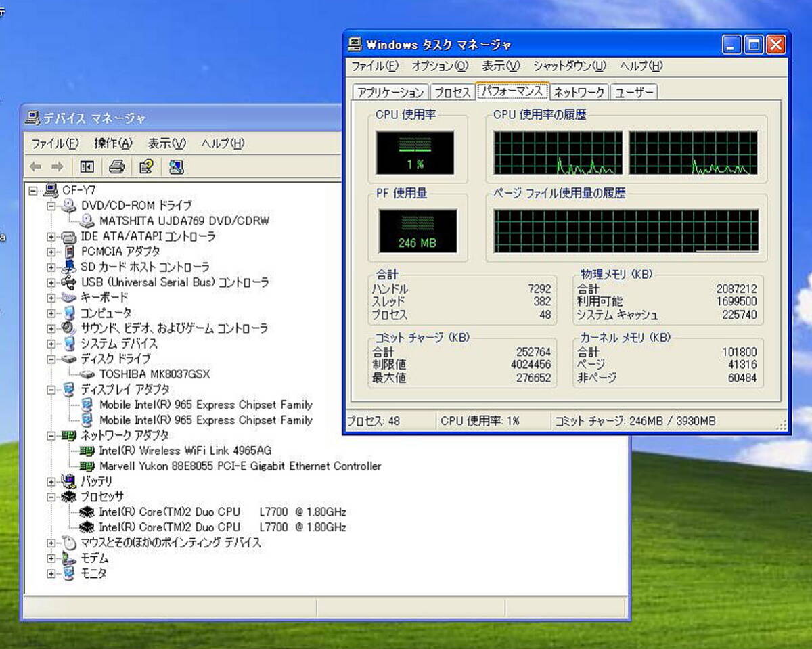Select the パフォーマンス tab

tap(512, 91)
